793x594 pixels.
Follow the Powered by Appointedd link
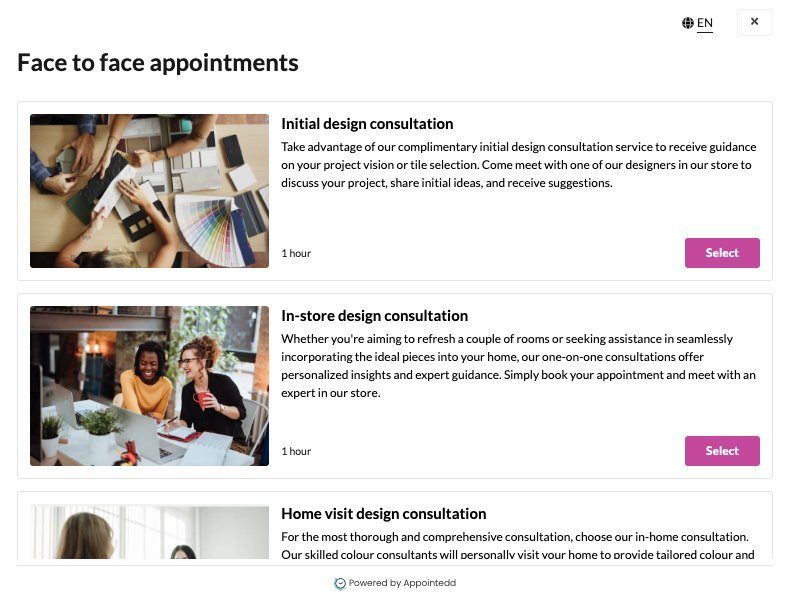click(x=402, y=583)
